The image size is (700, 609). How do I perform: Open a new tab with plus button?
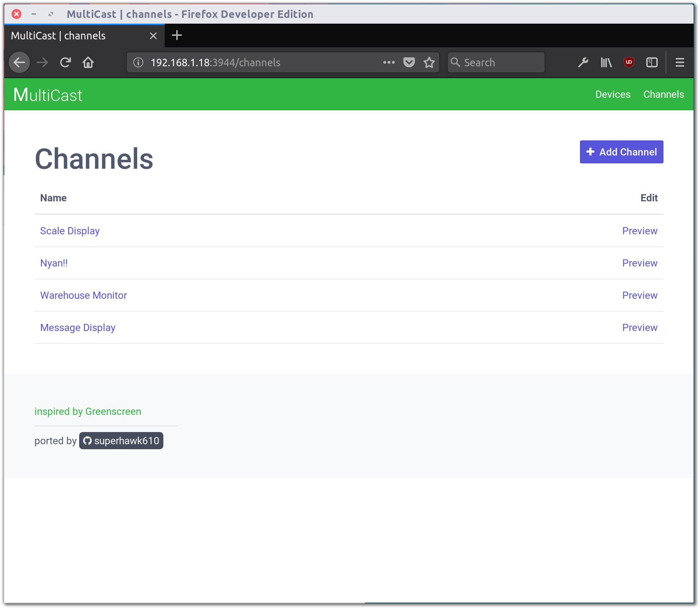click(x=177, y=35)
